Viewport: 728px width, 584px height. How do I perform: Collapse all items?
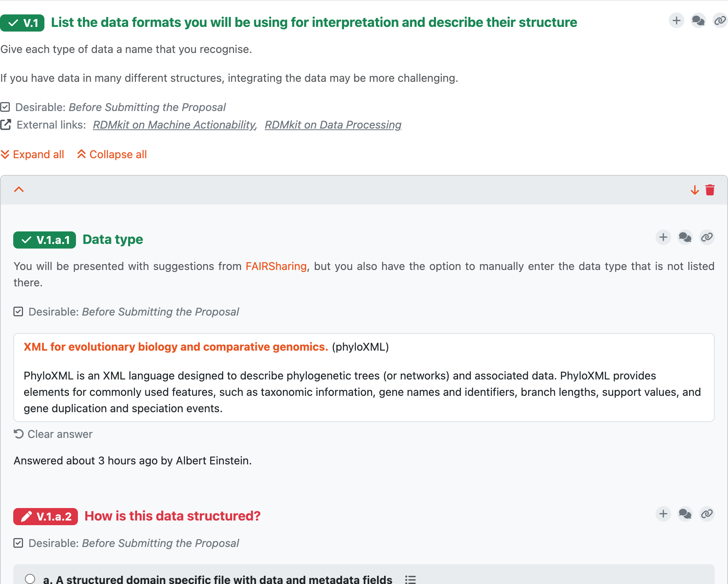tap(112, 154)
